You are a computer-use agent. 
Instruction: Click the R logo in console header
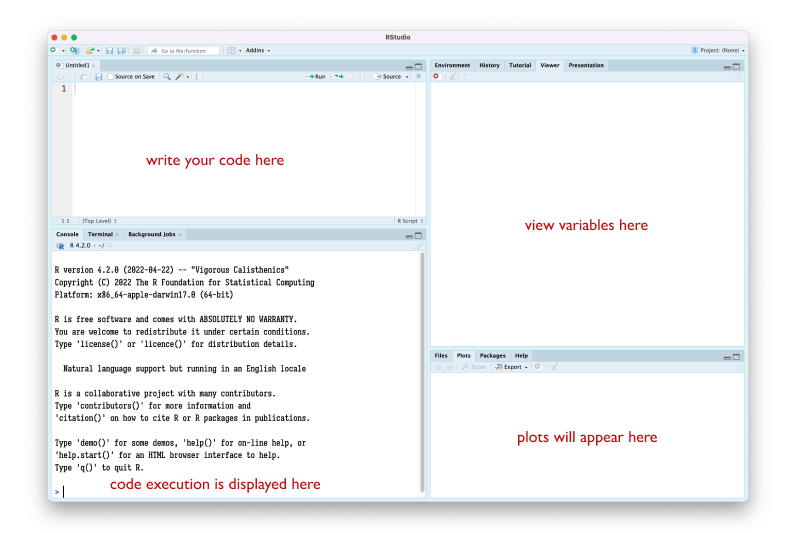pos(60,246)
